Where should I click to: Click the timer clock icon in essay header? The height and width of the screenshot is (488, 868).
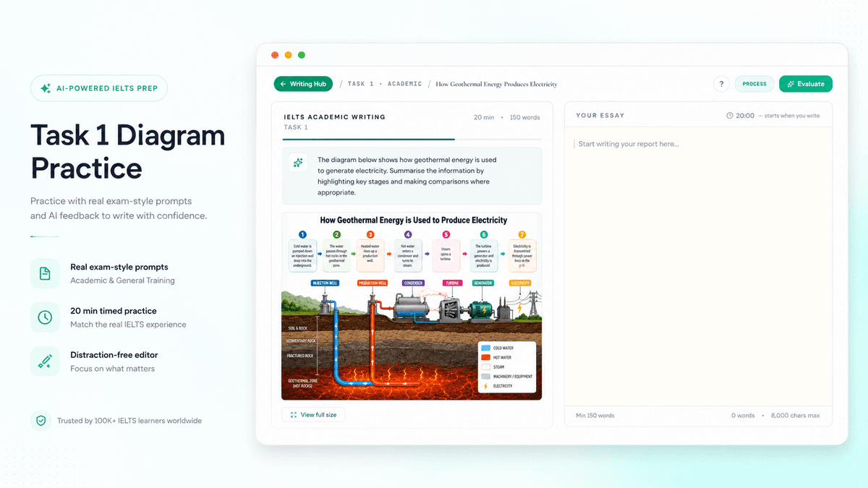point(729,116)
